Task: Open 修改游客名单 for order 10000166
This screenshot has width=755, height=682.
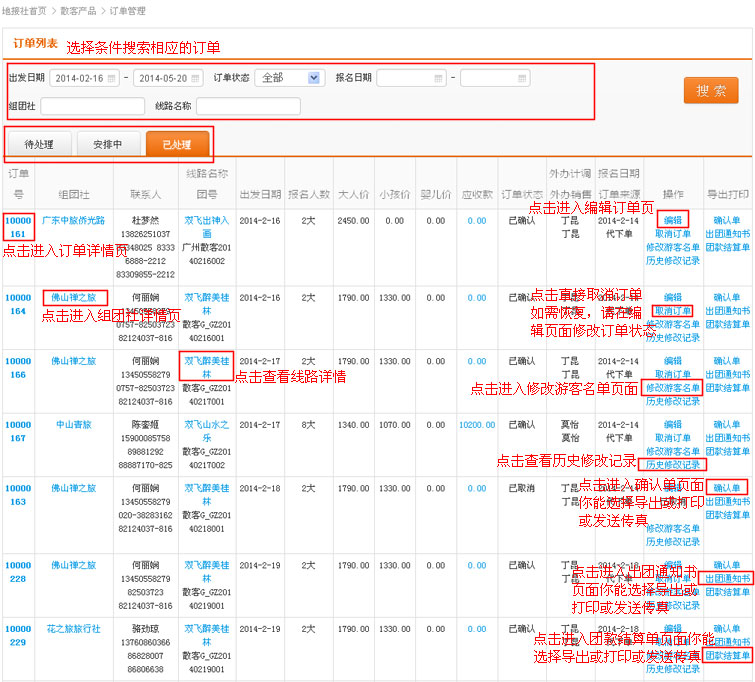Action: tap(673, 388)
